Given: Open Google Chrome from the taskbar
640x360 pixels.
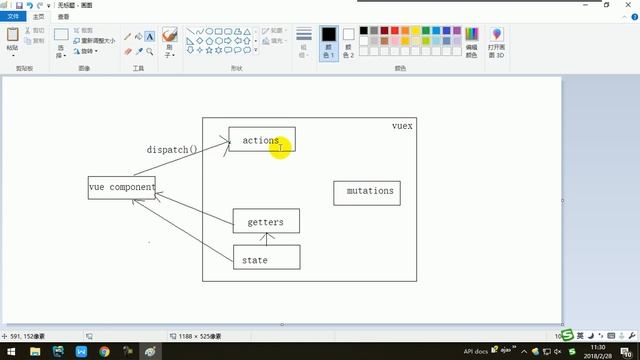Looking at the screenshot, I should pyautogui.click(x=104, y=351).
